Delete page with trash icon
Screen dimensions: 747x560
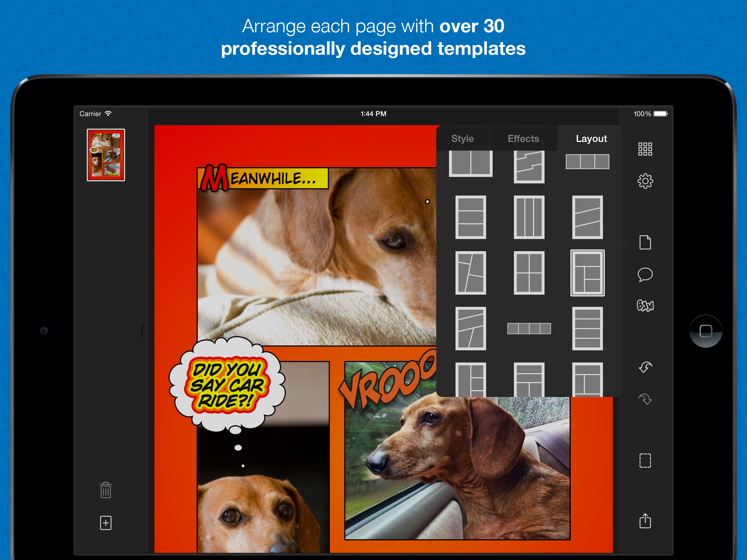pos(106,490)
